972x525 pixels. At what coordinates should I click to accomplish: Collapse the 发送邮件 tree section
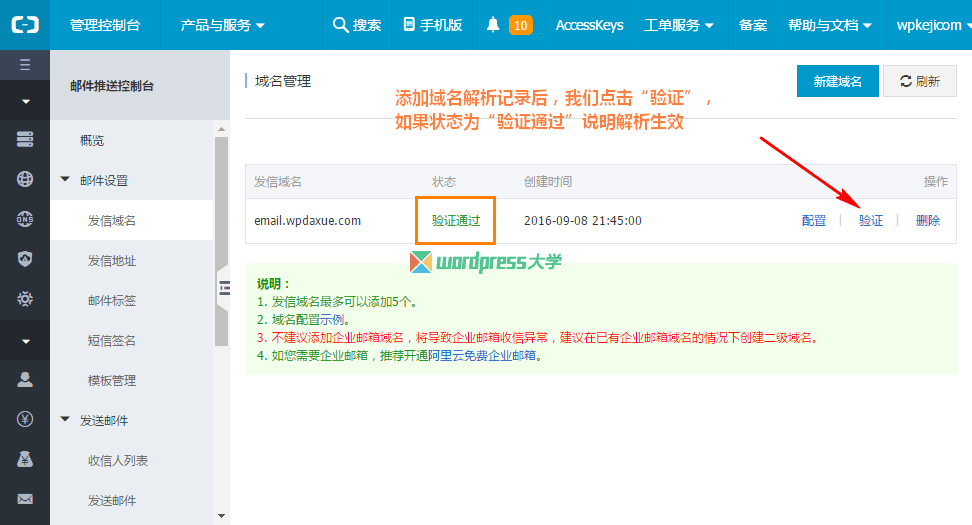(x=66, y=420)
